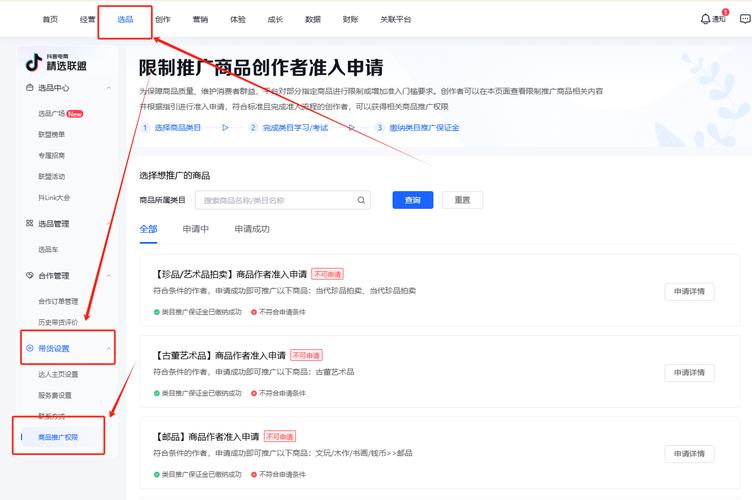Collapse the 选品中心 section chevron

(x=107, y=88)
